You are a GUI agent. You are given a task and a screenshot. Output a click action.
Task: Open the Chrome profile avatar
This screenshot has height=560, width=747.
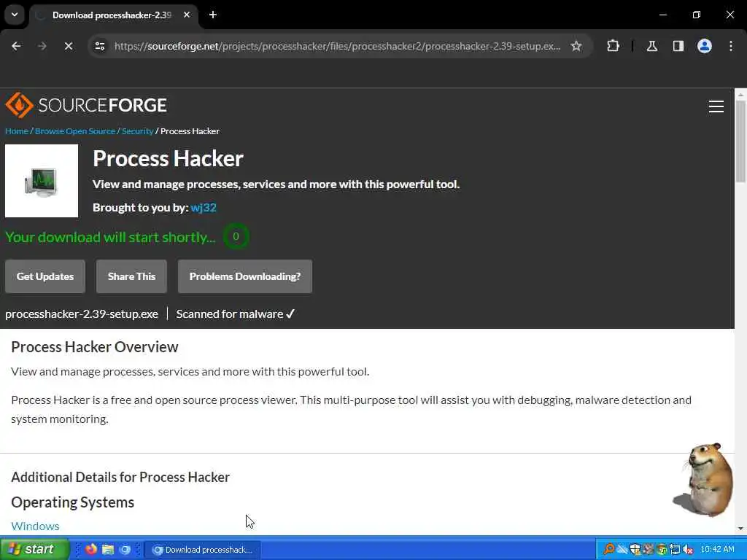point(705,46)
